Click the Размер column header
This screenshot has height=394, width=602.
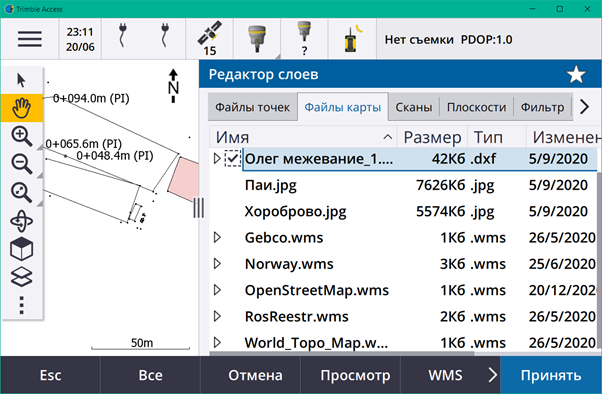pyautogui.click(x=432, y=137)
